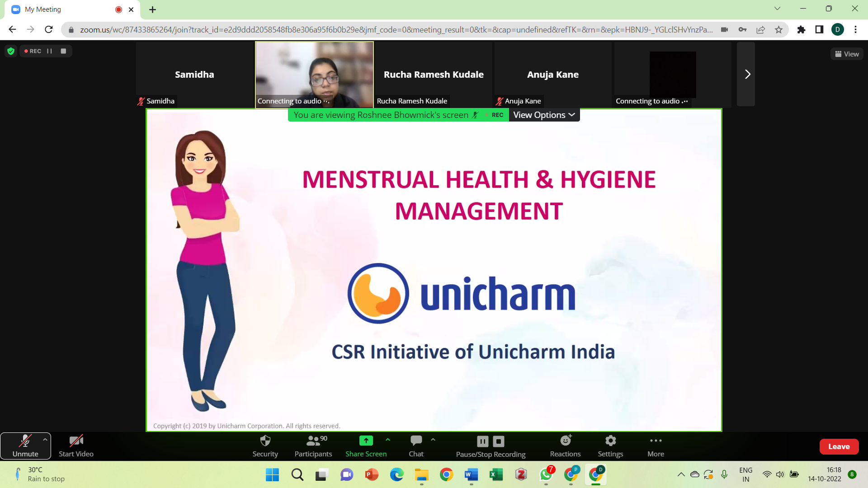Open the Reactions menu
This screenshot has width=868, height=488.
tap(565, 446)
